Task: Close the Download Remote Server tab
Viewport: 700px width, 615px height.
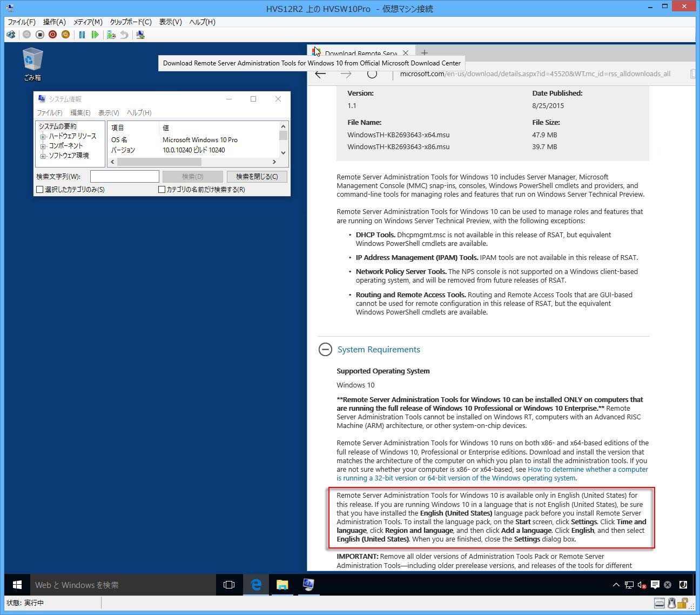Action: (x=406, y=53)
